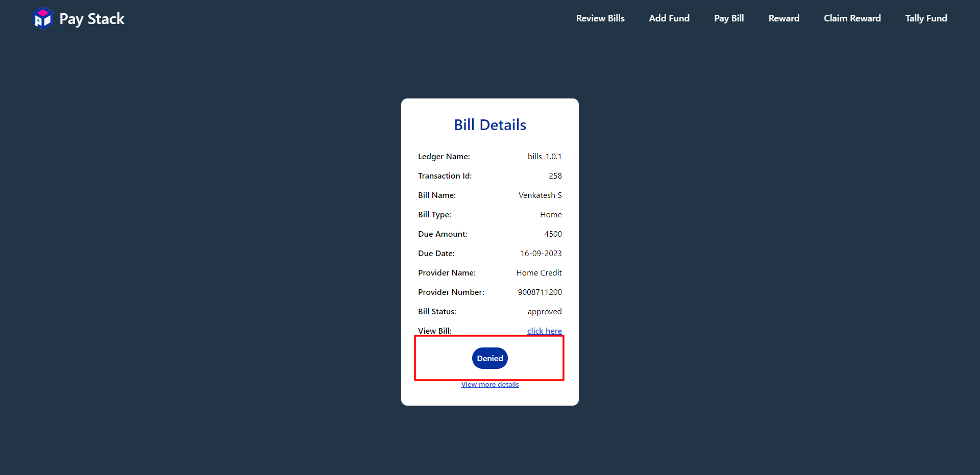Click the ledger name value bills_1.0.1
Screen dimensions: 980x475
(544, 157)
